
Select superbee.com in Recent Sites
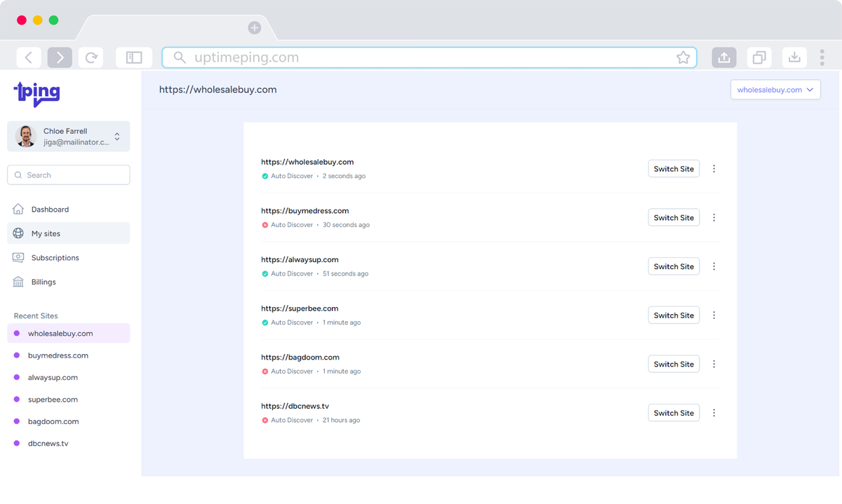[x=53, y=400]
